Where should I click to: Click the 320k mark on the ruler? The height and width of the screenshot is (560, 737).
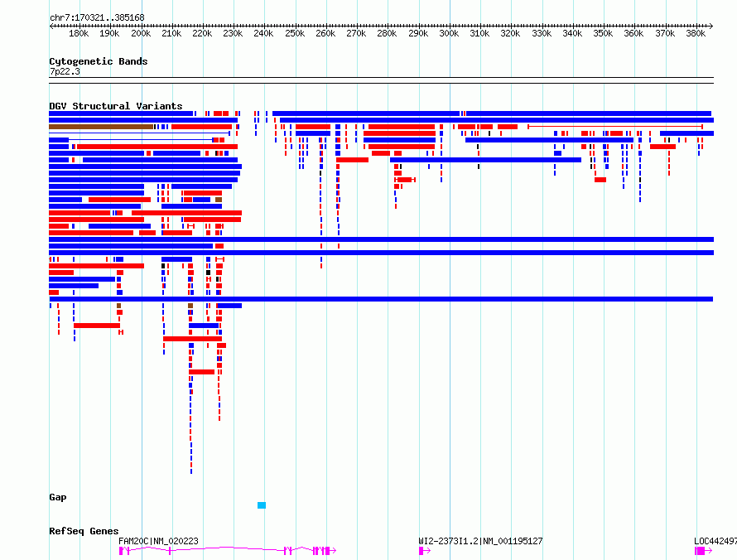[510, 33]
